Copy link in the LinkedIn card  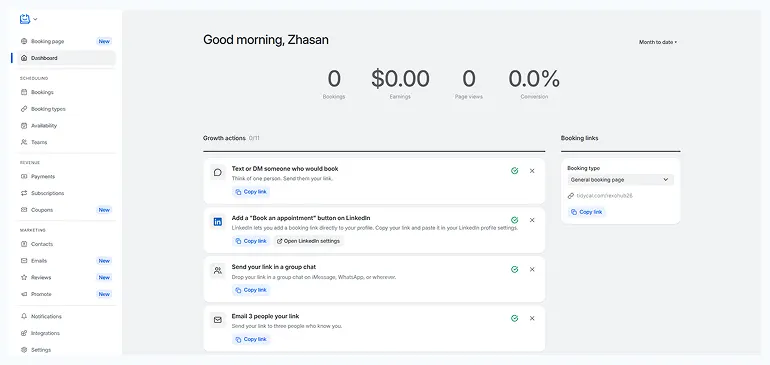pos(251,241)
